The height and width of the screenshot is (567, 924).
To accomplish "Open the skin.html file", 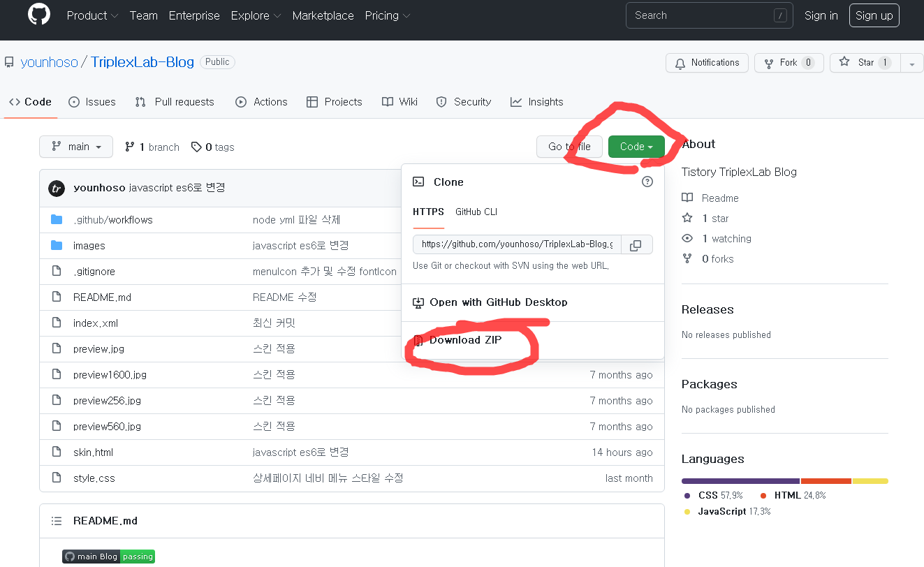I will (x=93, y=452).
